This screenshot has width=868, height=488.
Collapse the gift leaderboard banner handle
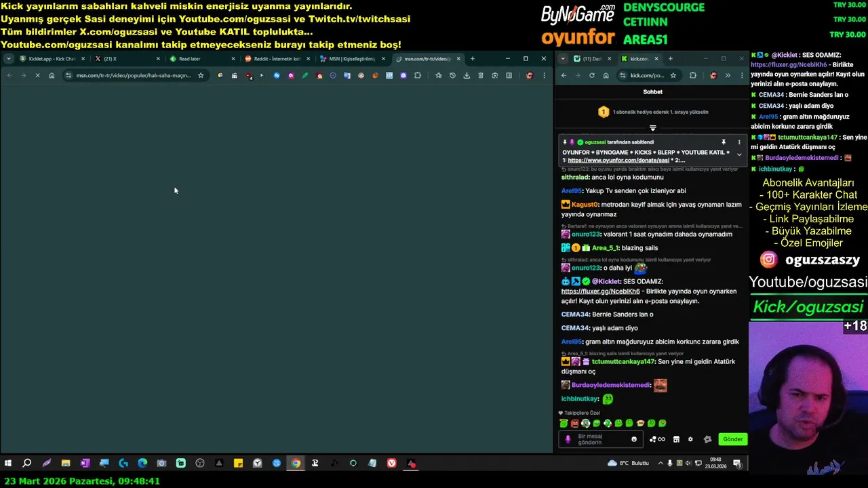[653, 127]
